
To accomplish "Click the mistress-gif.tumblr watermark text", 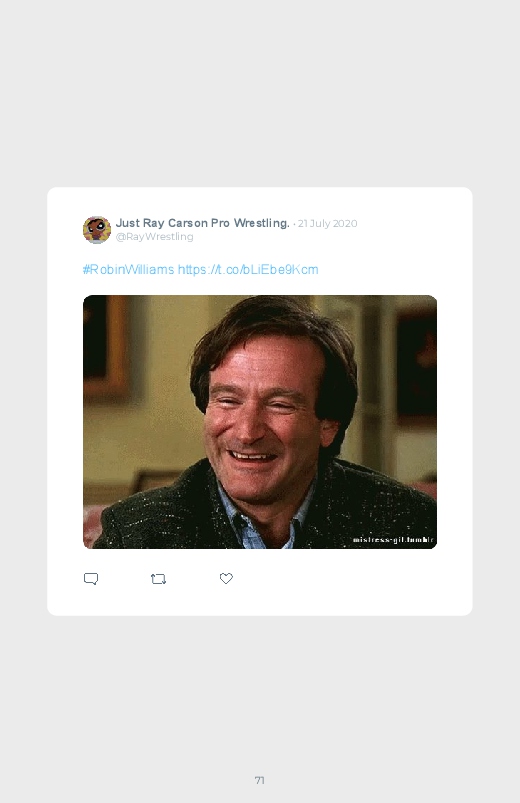I will pyautogui.click(x=393, y=539).
